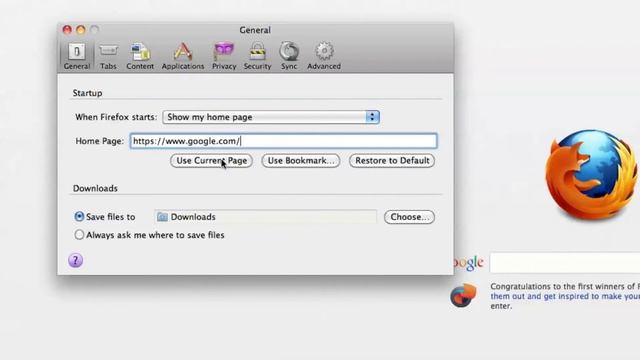Open the Sync preferences pane

tap(289, 56)
